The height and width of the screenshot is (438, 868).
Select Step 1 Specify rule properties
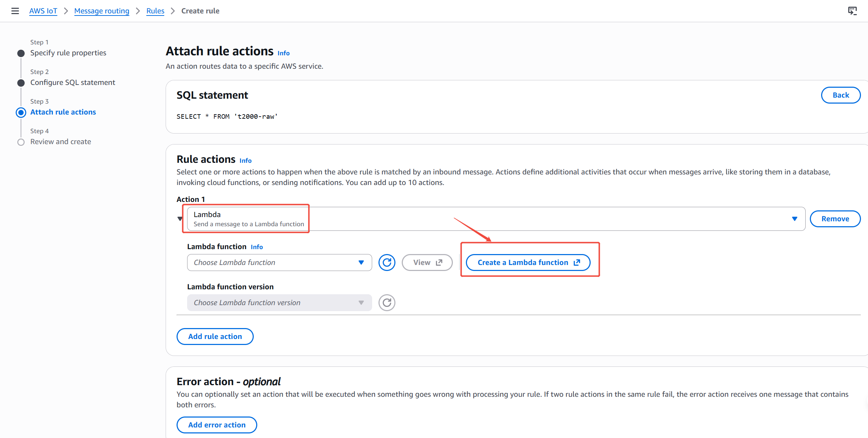pyautogui.click(x=68, y=53)
